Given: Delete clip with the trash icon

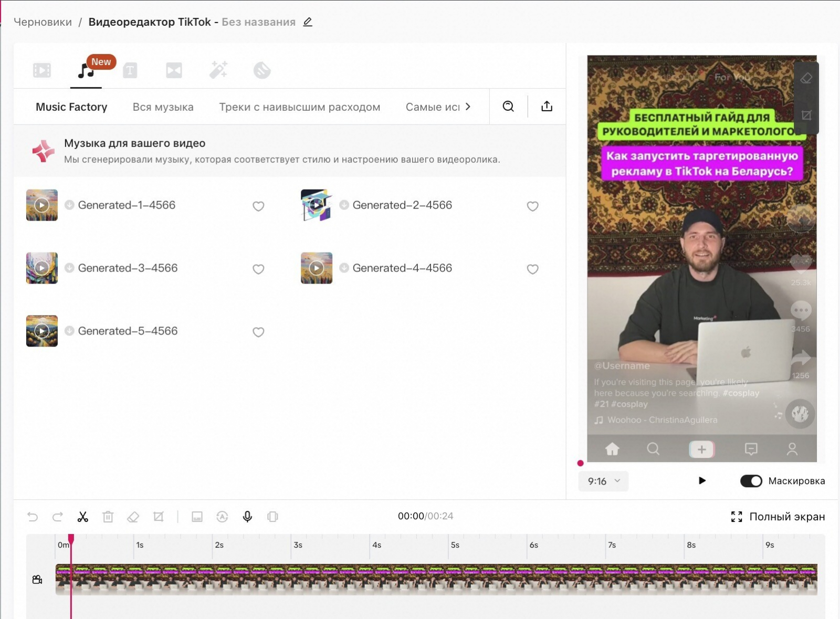Looking at the screenshot, I should pos(108,517).
